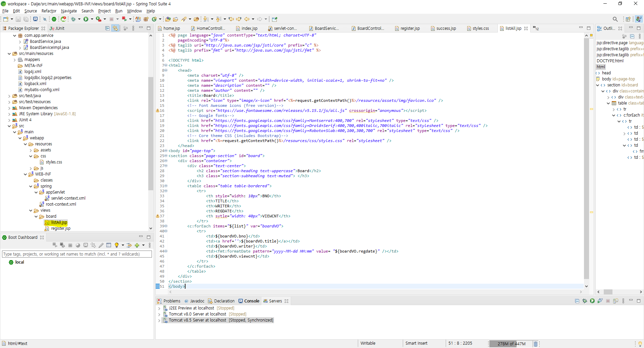The image size is (644, 348).
Task: Click the Debug bug toolbar icon
Action: pos(73,19)
